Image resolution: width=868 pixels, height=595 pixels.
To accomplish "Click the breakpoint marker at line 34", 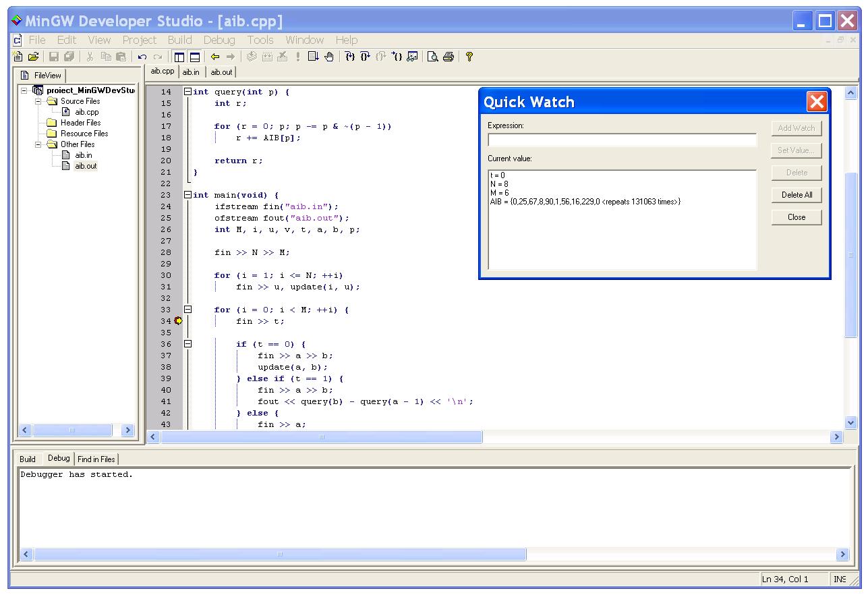I will click(x=178, y=321).
